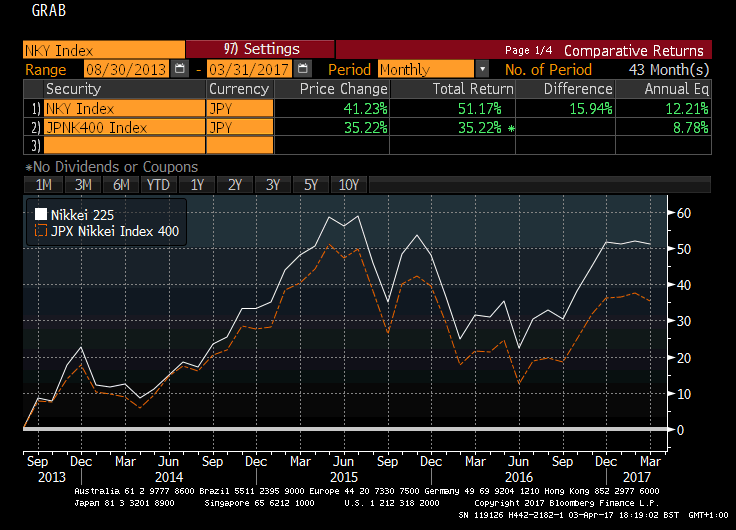Switch to the 5Y range
The width and height of the screenshot is (736, 530).
click(311, 185)
